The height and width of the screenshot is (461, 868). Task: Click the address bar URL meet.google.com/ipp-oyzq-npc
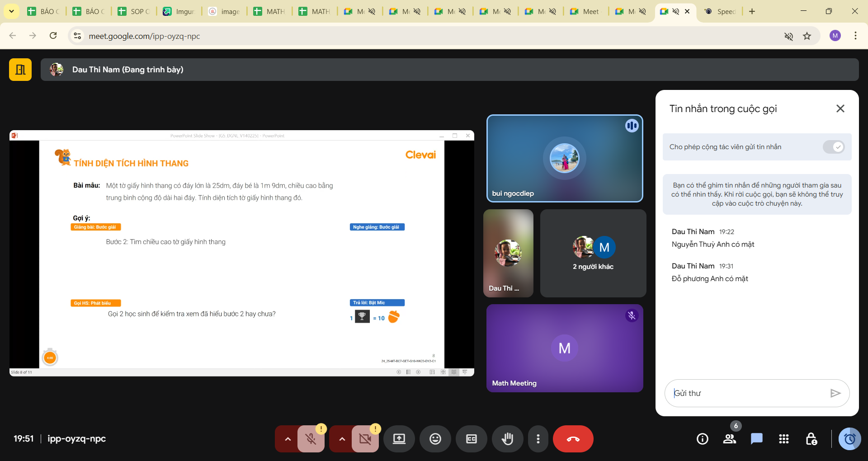144,36
